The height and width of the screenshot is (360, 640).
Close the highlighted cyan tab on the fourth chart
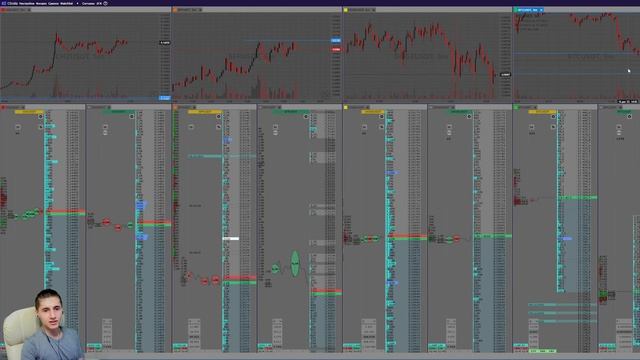[x=541, y=9]
